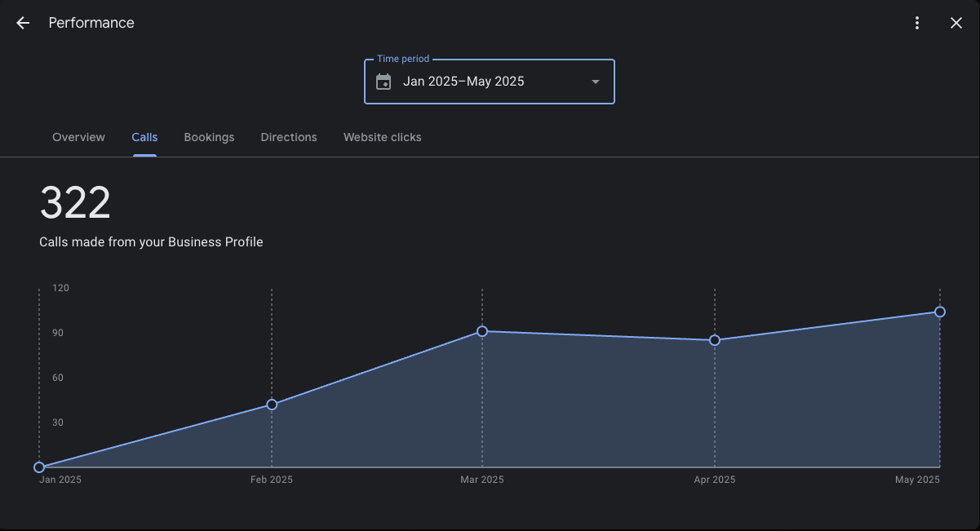Expand the Time period dropdown arrow
980x531 pixels.
point(596,82)
